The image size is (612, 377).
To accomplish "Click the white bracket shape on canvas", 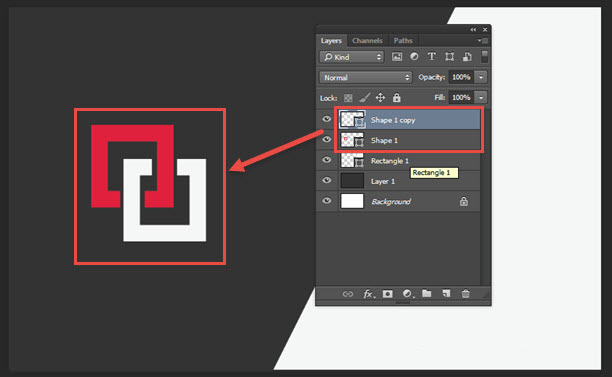I will point(164,233).
